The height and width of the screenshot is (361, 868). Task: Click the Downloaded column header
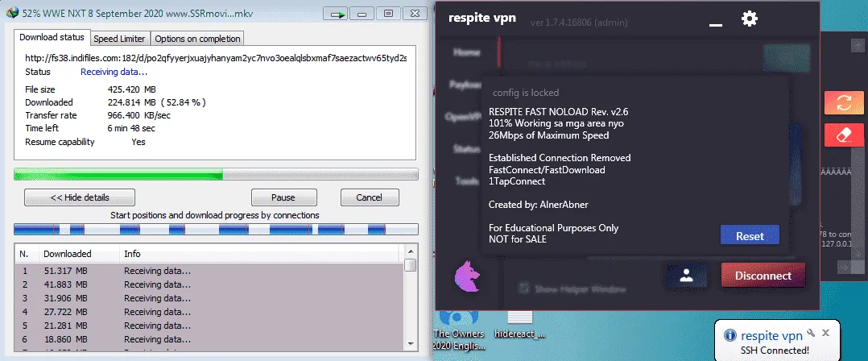pyautogui.click(x=79, y=254)
